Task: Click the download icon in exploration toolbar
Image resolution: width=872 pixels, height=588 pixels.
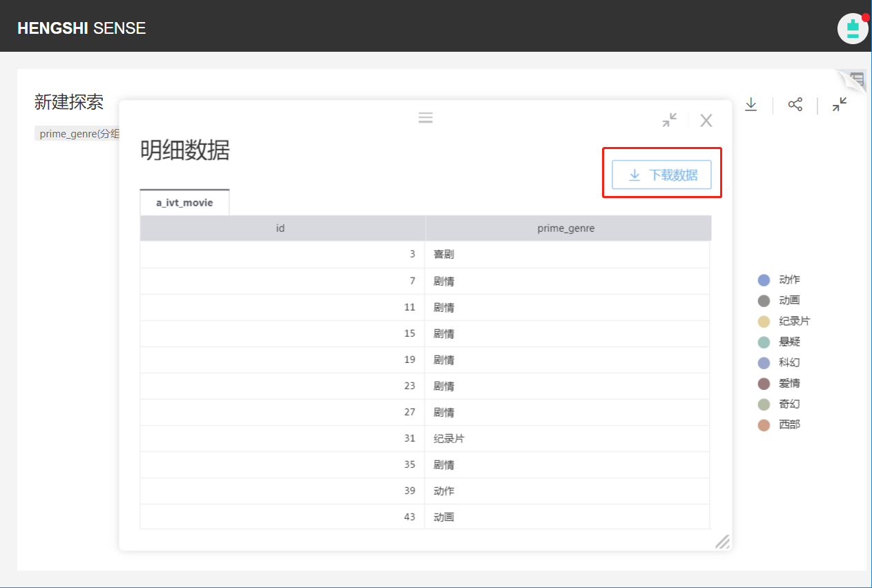Action: pyautogui.click(x=751, y=104)
